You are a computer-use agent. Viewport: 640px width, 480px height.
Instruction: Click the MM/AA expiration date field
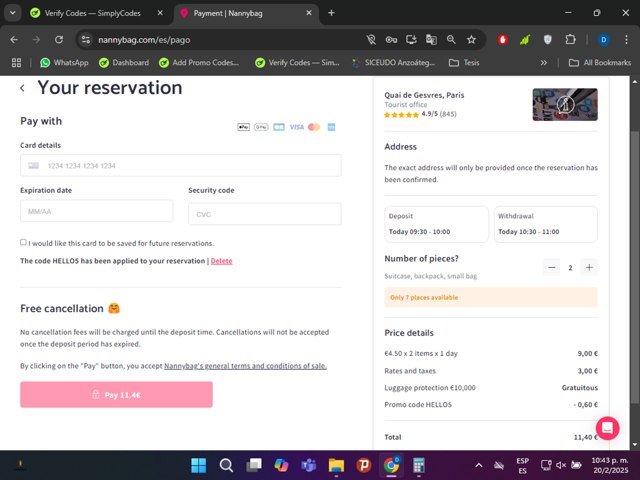pyautogui.click(x=97, y=211)
